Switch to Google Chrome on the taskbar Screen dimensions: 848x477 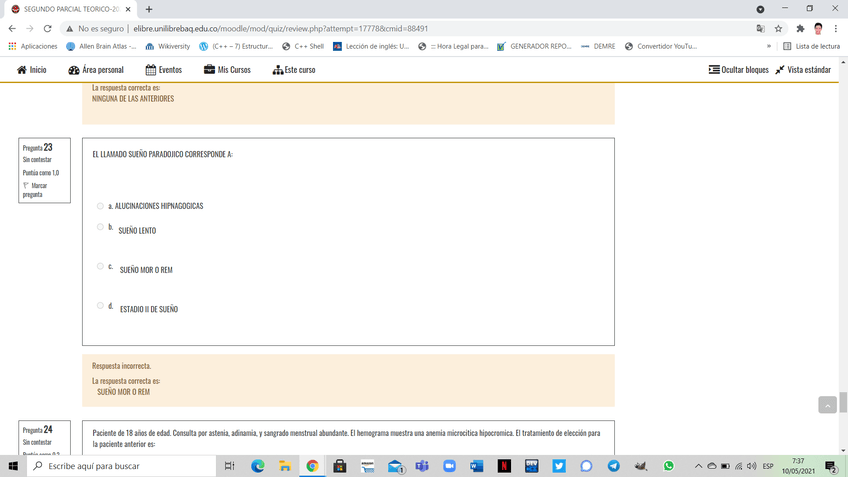[313, 466]
